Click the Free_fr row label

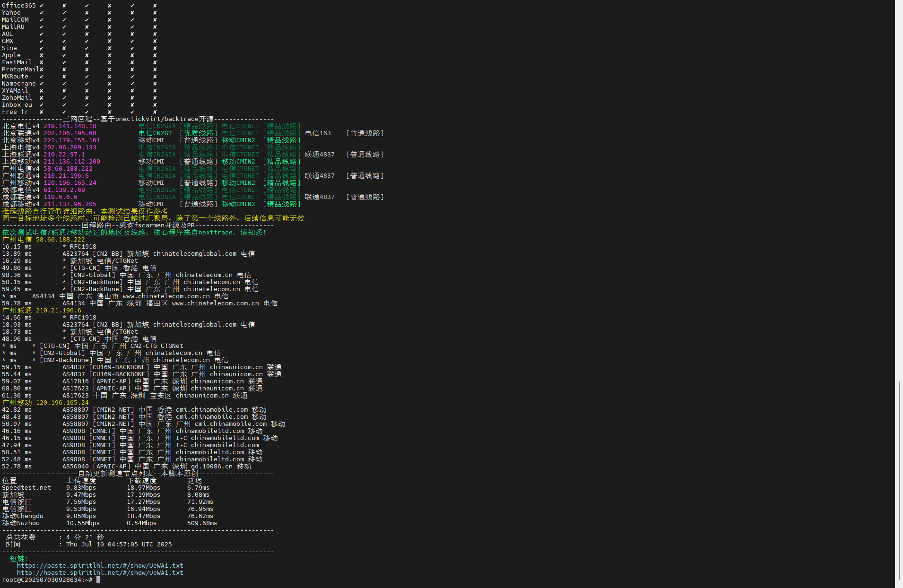tap(15, 112)
